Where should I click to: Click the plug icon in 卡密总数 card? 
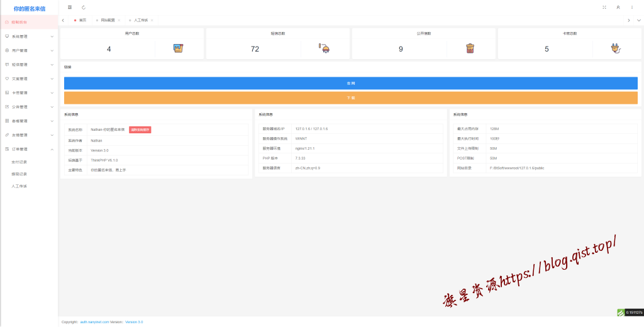point(615,48)
